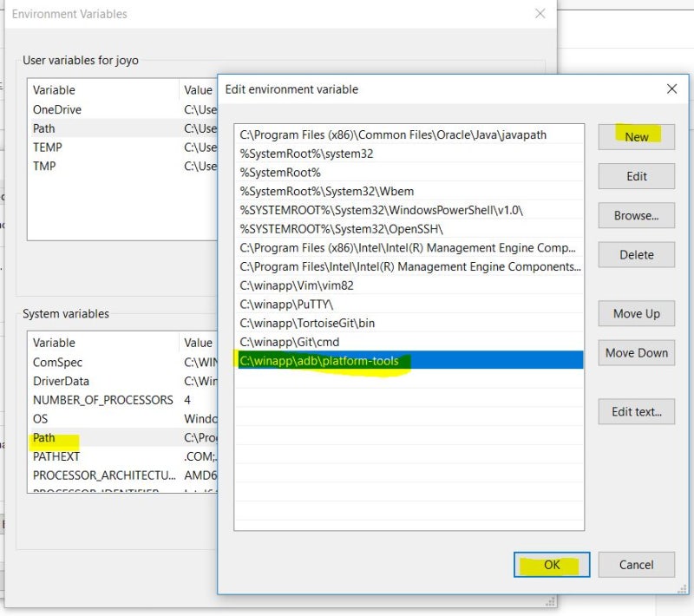This screenshot has height=616, width=694.
Task: Click the Variable header in user variables
Action: [x=103, y=90]
